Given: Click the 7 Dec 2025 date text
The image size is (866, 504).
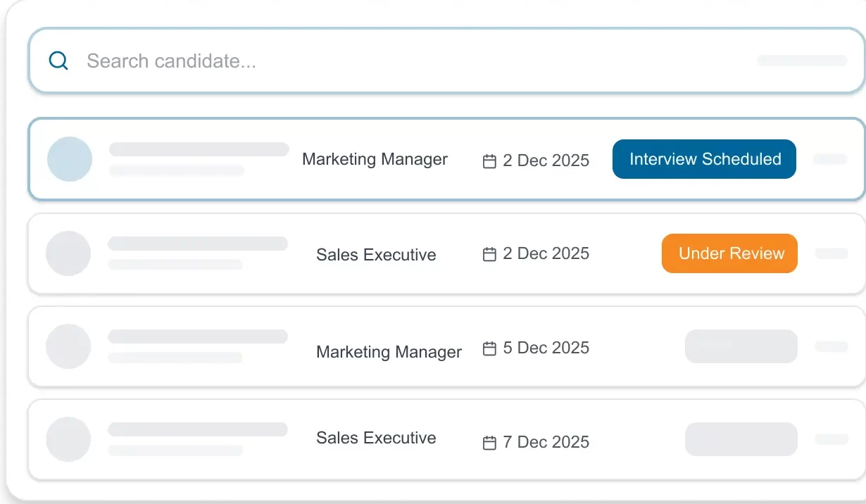Looking at the screenshot, I should tap(546, 442).
